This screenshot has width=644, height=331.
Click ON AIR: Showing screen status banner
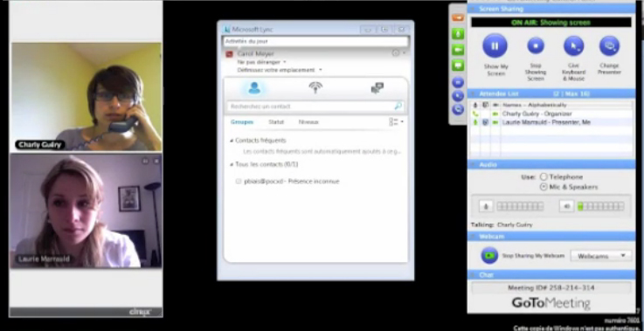pyautogui.click(x=551, y=23)
